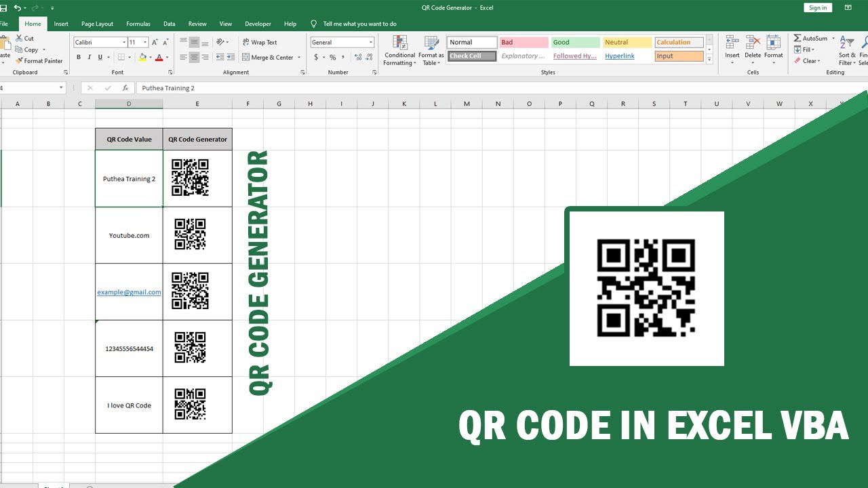Screen dimensions: 868x488
Task: Select Center horizontal alignment
Action: [x=195, y=58]
